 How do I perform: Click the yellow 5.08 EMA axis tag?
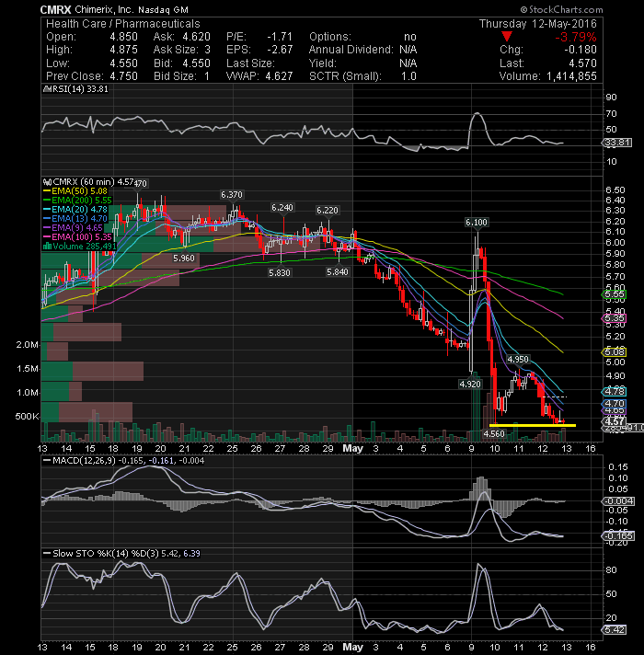(615, 351)
